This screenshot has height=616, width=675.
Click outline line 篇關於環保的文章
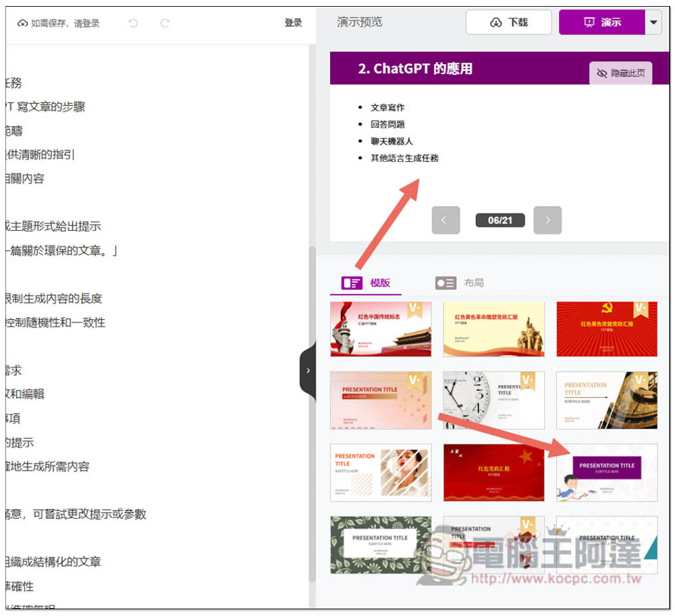61,250
